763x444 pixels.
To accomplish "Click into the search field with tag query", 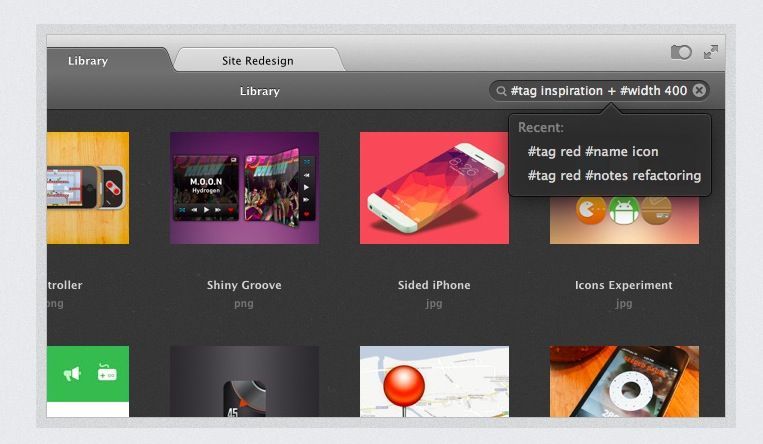I will coord(598,91).
